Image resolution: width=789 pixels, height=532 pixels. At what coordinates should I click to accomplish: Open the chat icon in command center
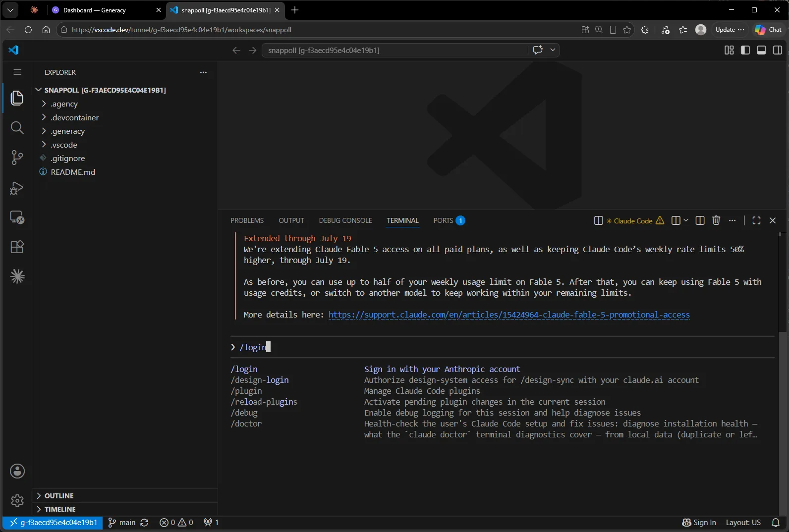point(538,50)
